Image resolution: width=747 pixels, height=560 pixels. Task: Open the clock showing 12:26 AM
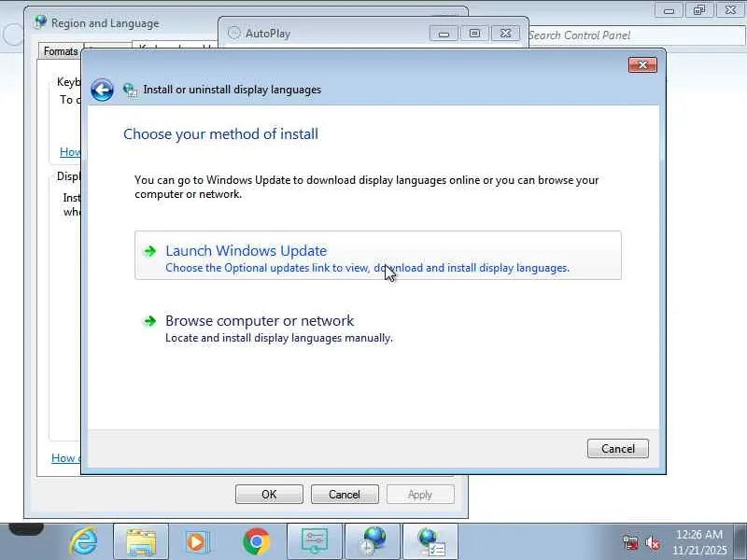click(699, 542)
